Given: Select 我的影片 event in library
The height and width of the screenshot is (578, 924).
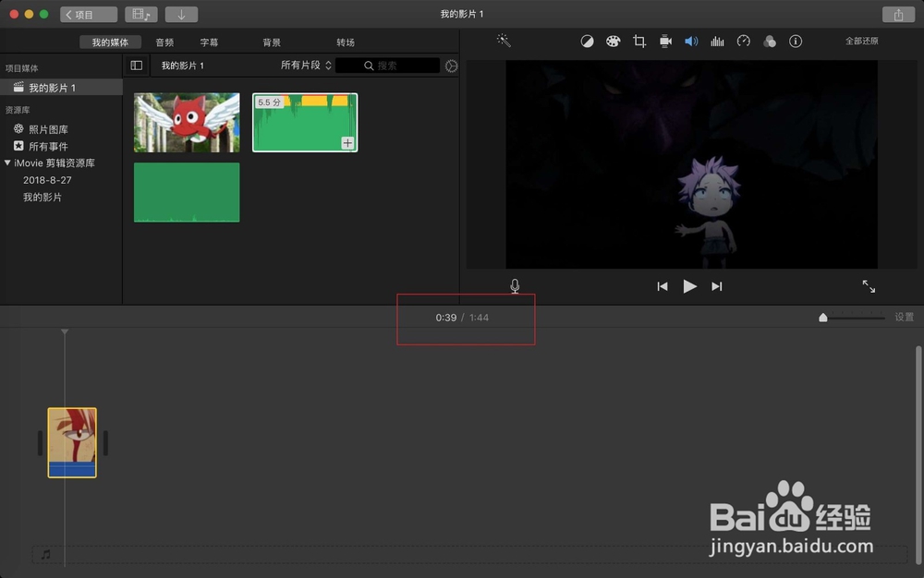Looking at the screenshot, I should point(43,198).
